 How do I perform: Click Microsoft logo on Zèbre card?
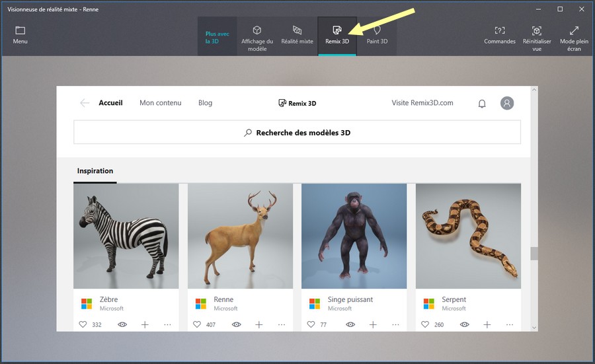click(x=87, y=303)
